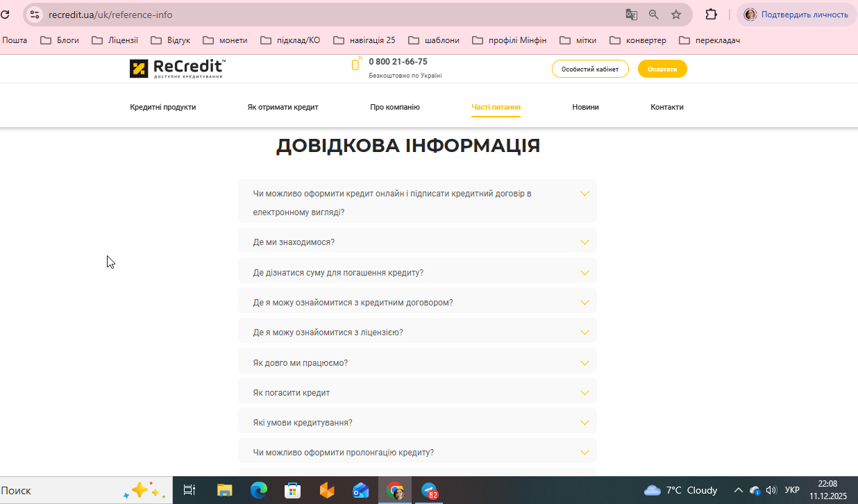Click the yellow Оплатити button

click(662, 69)
